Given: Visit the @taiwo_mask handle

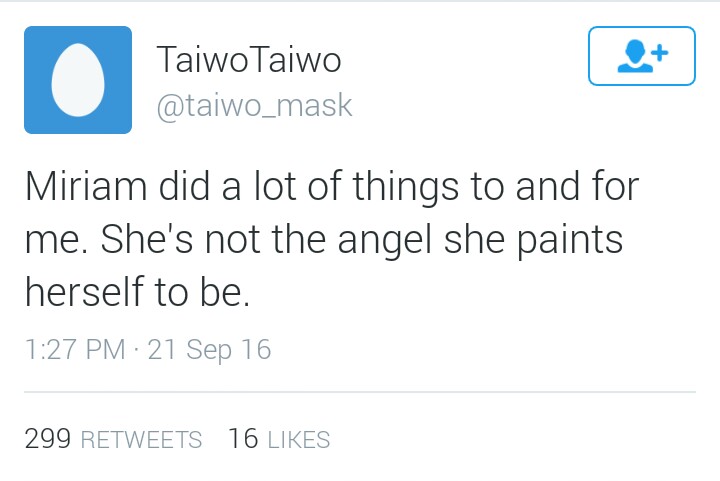Looking at the screenshot, I should (x=254, y=106).
